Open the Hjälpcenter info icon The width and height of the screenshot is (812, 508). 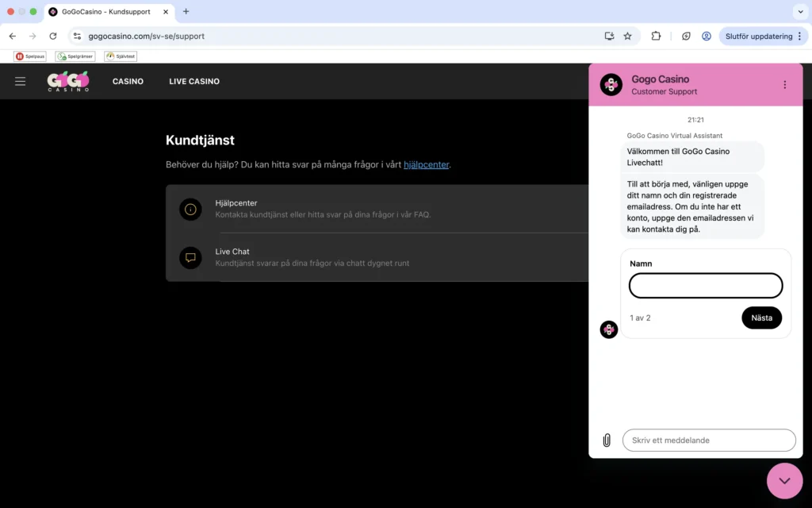tap(190, 210)
